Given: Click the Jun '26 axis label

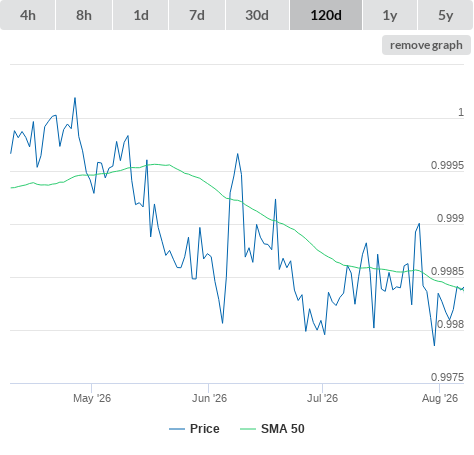Looking at the screenshot, I should point(209,398).
